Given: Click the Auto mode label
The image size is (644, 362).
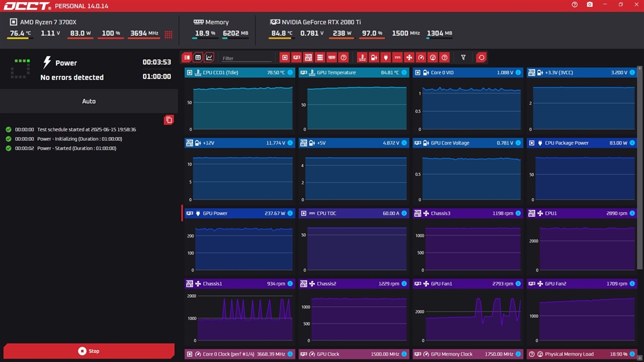Looking at the screenshot, I should tap(89, 101).
